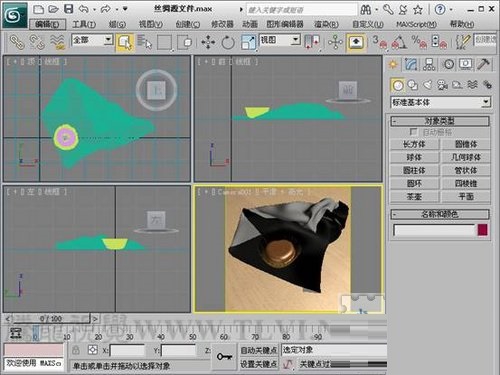
Task: Click the 圆柱体 cylinder button
Action: [x=415, y=170]
